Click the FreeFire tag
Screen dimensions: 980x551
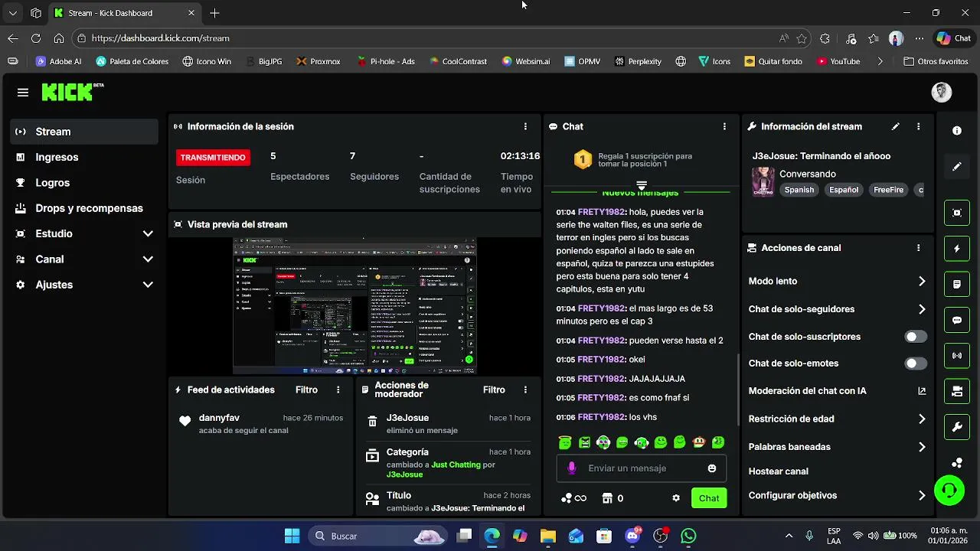(x=888, y=190)
